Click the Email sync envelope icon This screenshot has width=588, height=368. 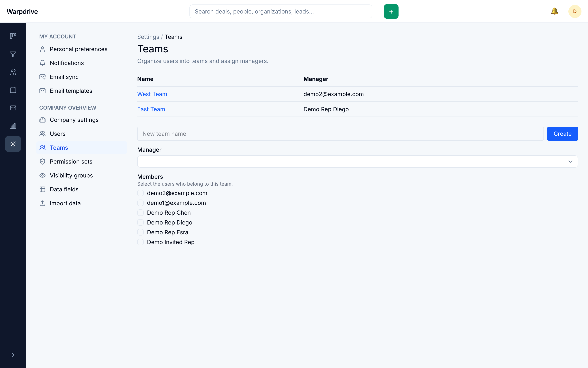pos(42,77)
